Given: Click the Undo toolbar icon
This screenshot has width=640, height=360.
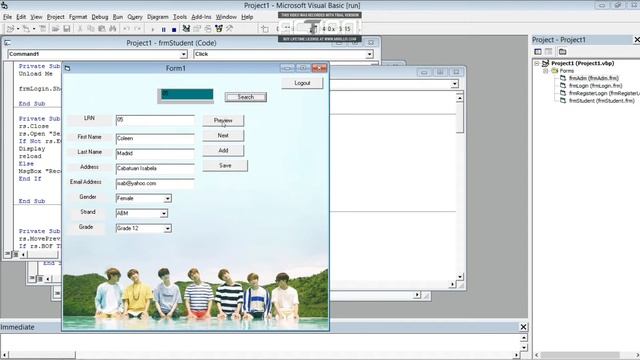Looking at the screenshot, I should click(127, 29).
